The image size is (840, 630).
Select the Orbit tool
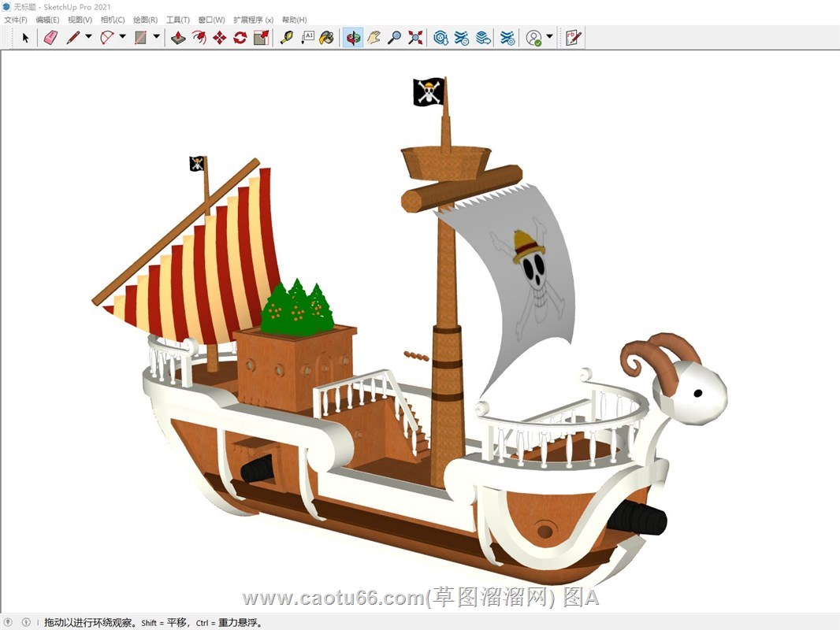[353, 38]
